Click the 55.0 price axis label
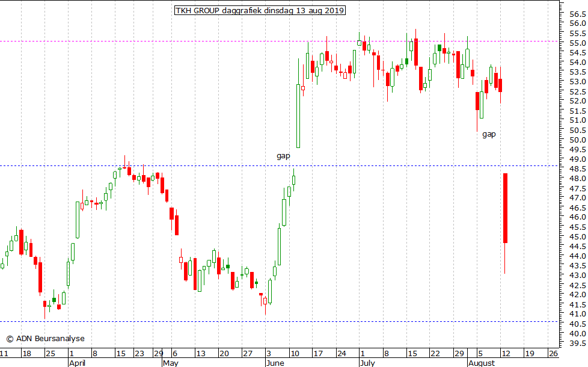Image resolution: width=588 pixels, height=367 pixels. point(578,43)
